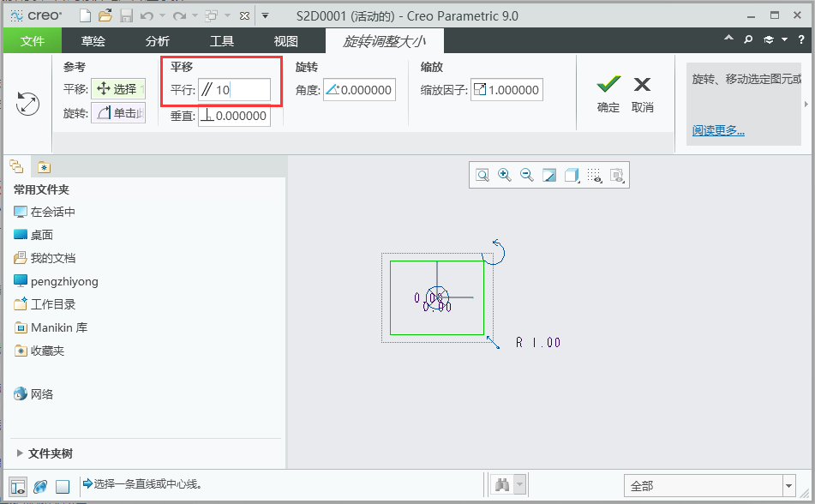Click the 缩放因子 scale value field

click(x=506, y=90)
